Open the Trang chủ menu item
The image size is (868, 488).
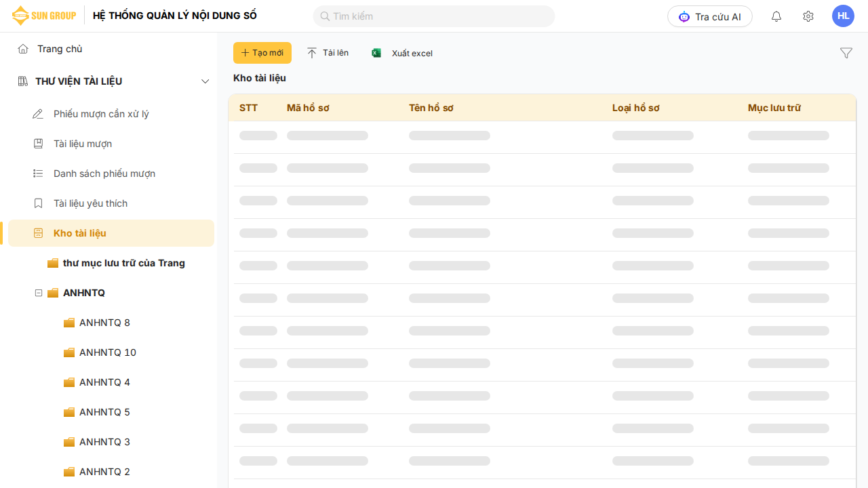click(x=60, y=49)
